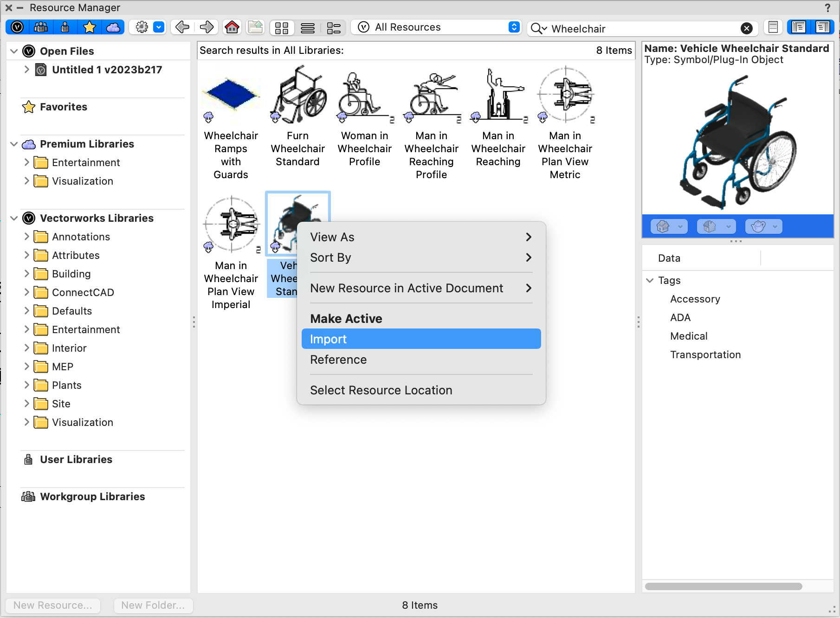
Task: Select the Workgroup Libraries filter icon
Action: pos(41,27)
